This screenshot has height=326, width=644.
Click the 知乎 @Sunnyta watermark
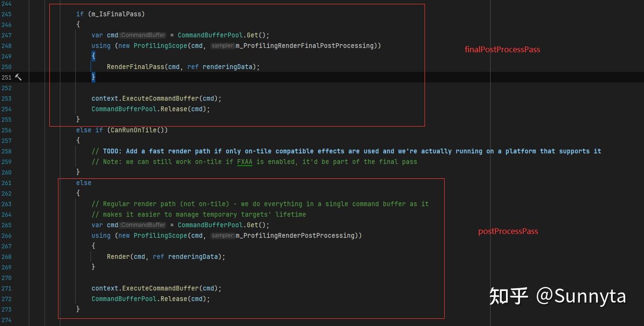coord(557,296)
